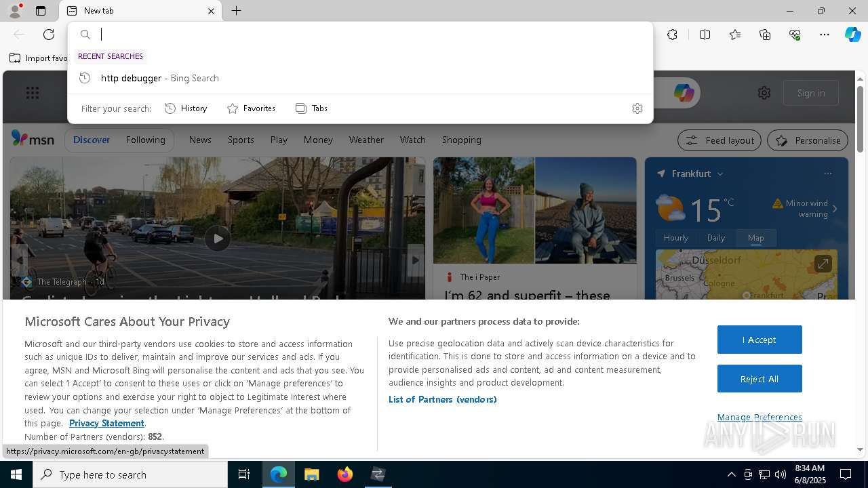This screenshot has height=488, width=868.
Task: Open weather card more options
Action: (x=828, y=174)
